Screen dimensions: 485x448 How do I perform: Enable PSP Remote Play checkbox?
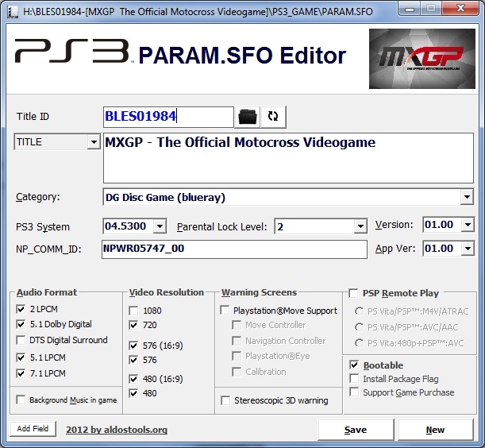click(353, 293)
